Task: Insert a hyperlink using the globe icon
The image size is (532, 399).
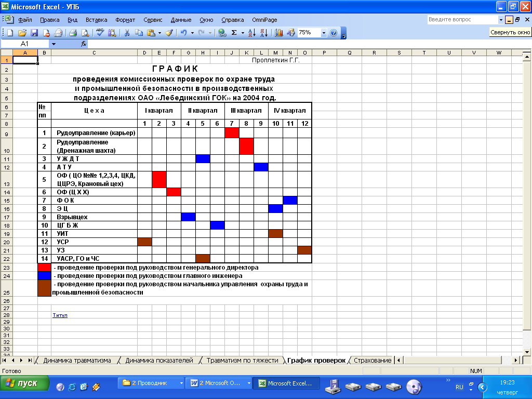Action: 222,32
